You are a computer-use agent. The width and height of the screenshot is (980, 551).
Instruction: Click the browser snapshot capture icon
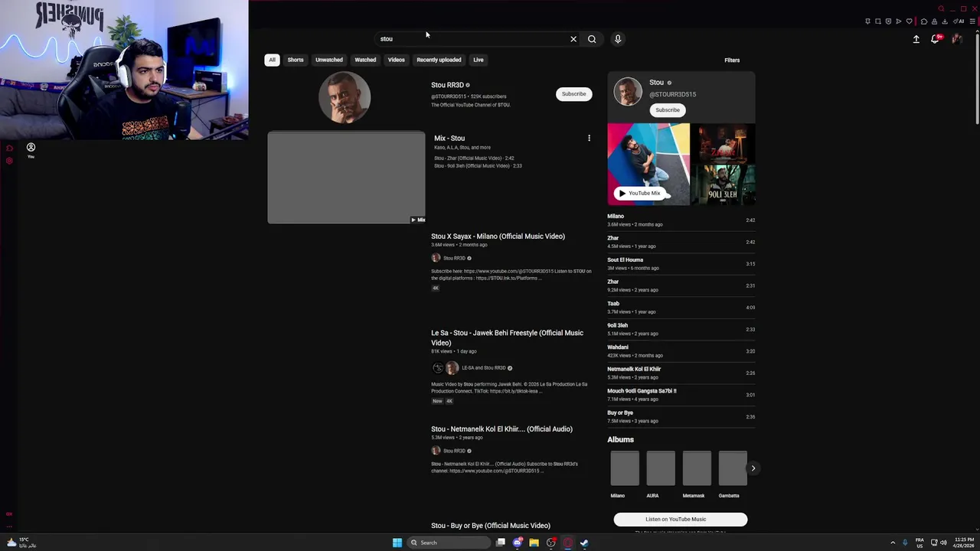pyautogui.click(x=878, y=21)
